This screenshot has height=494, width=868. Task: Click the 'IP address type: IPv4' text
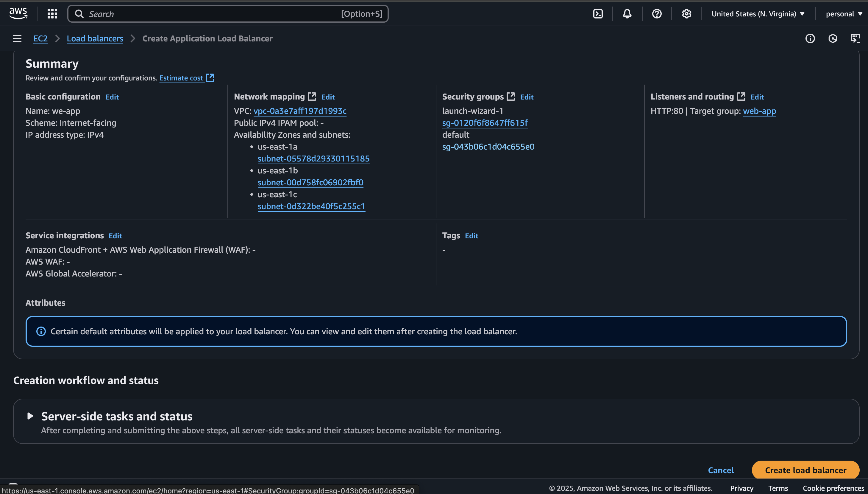coord(64,134)
